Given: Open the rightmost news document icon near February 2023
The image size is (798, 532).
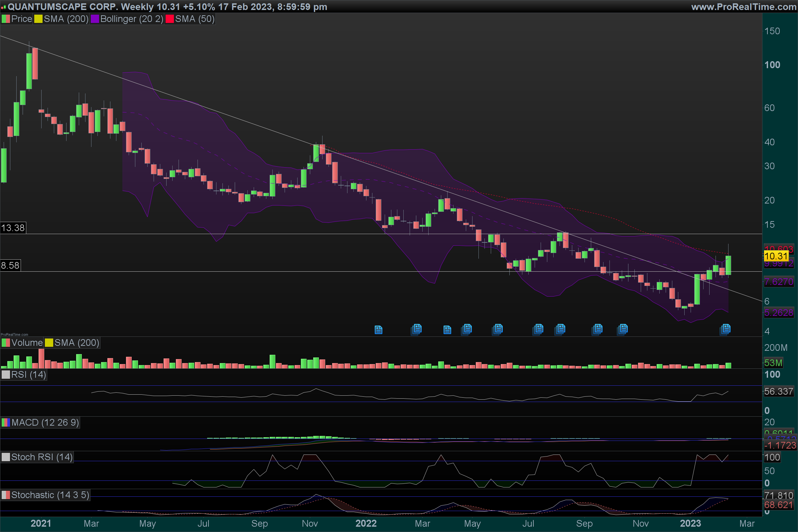Looking at the screenshot, I should [725, 329].
